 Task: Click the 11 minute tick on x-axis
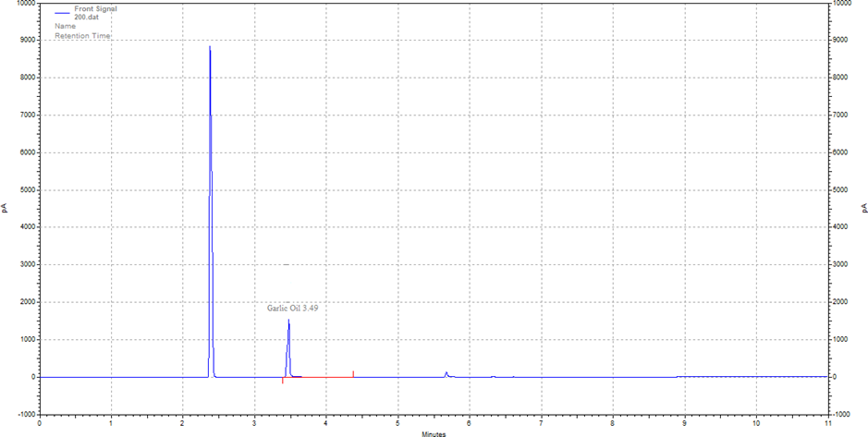pos(826,423)
